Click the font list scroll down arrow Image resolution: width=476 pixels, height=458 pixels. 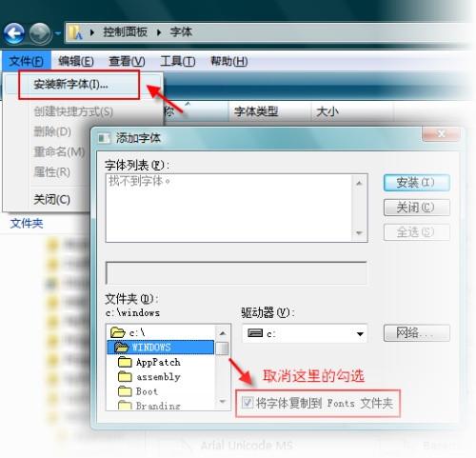click(x=359, y=233)
